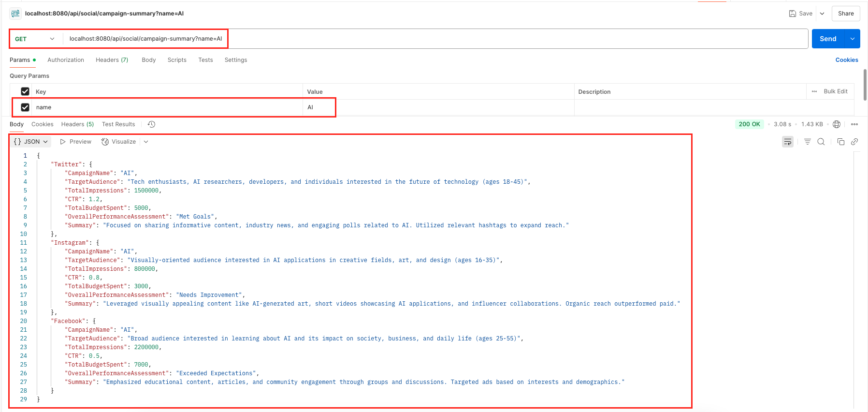Switch to the Authorization tab
This screenshot has height=412, width=868.
coord(66,60)
